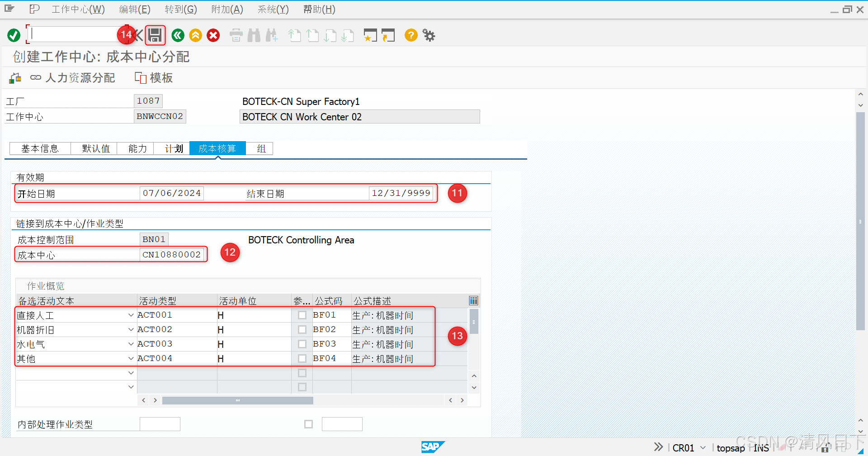Open dropdown for 其他 activity text
Image resolution: width=868 pixels, height=456 pixels.
click(131, 359)
